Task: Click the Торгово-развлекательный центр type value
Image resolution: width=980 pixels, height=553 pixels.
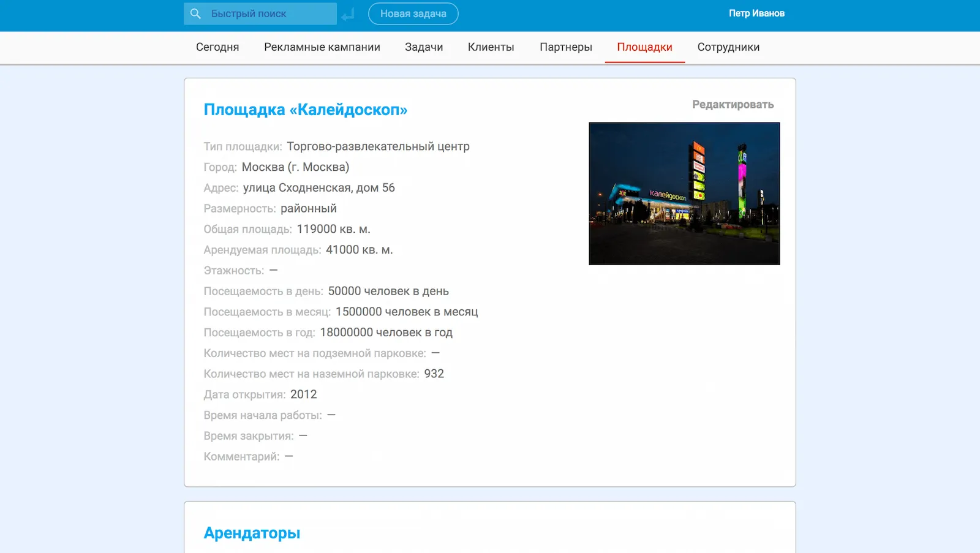Action: 378,146
